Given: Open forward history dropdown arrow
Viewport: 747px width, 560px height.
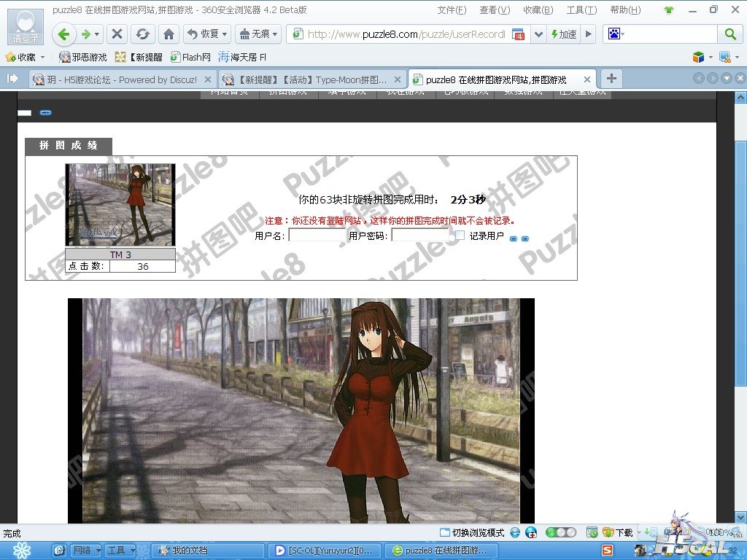Looking at the screenshot, I should click(97, 34).
